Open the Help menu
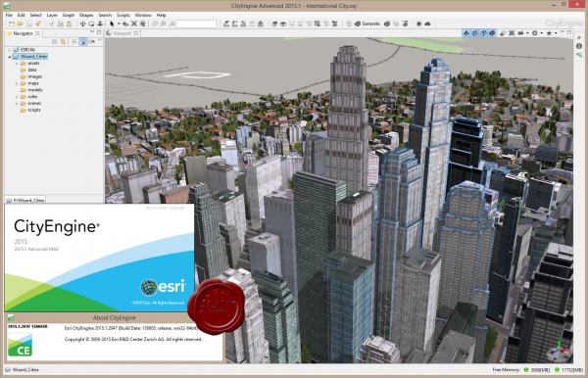The height and width of the screenshot is (378, 588). click(x=162, y=15)
